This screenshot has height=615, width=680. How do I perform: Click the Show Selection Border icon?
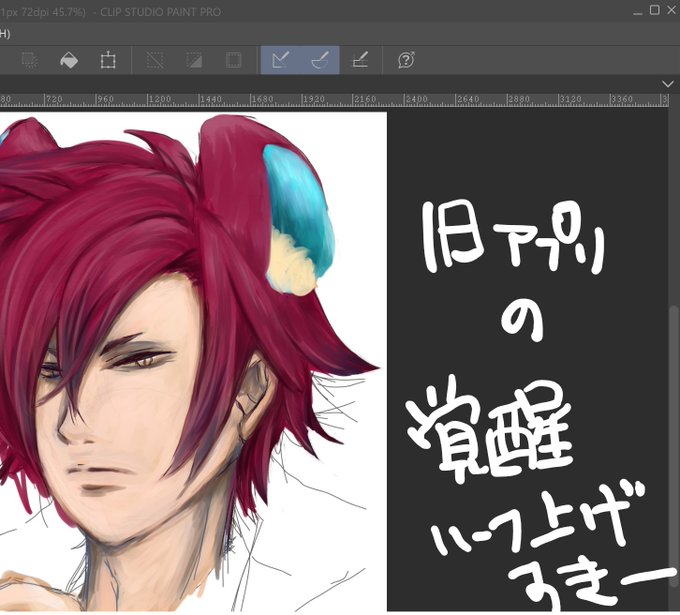click(233, 60)
